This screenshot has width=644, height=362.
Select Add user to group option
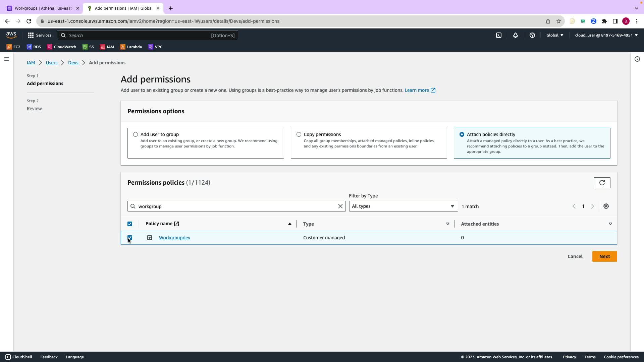click(x=136, y=134)
